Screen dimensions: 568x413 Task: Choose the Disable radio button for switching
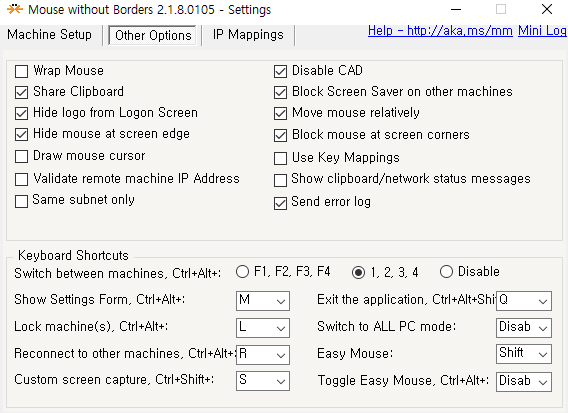point(446,272)
